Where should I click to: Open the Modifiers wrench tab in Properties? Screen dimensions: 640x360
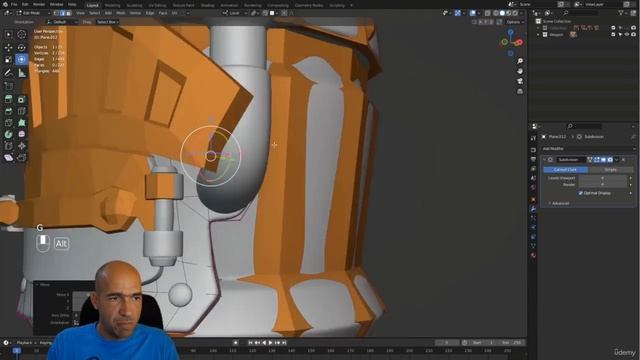pyautogui.click(x=533, y=209)
